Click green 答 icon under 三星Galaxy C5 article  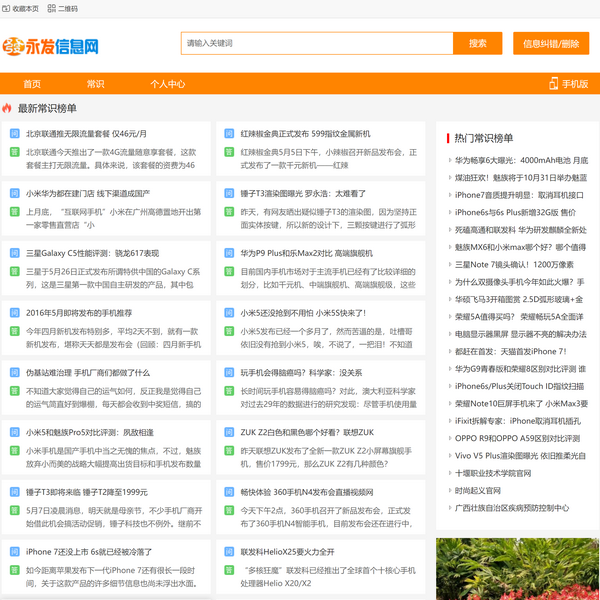pos(15,271)
